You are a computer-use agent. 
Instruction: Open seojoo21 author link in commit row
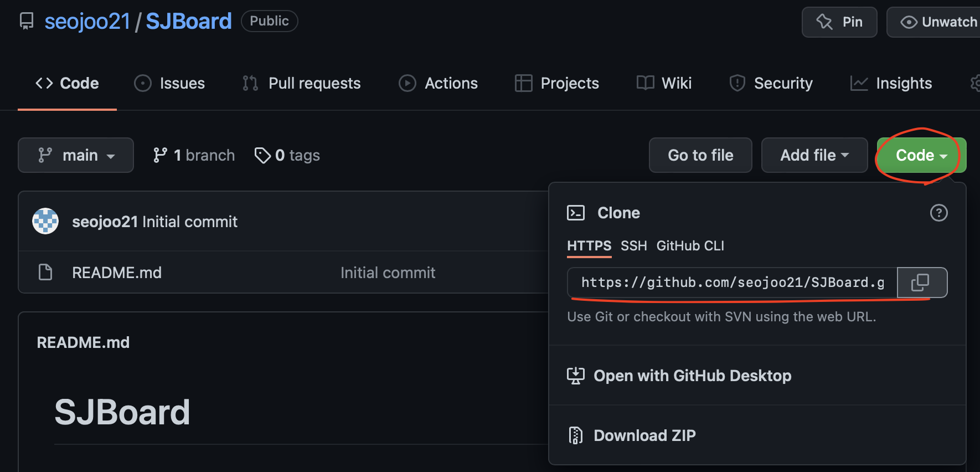click(105, 222)
